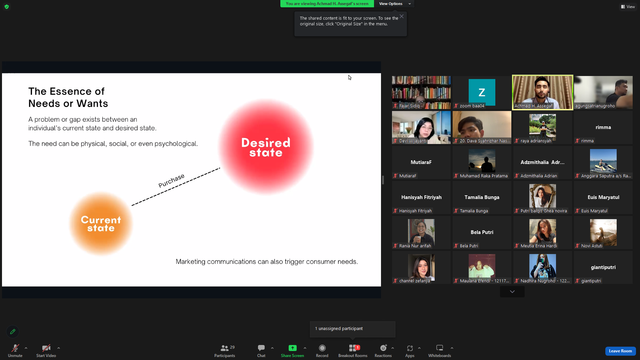Select raya adriansyah's tile
This screenshot has width=640, height=360.
coord(542,127)
